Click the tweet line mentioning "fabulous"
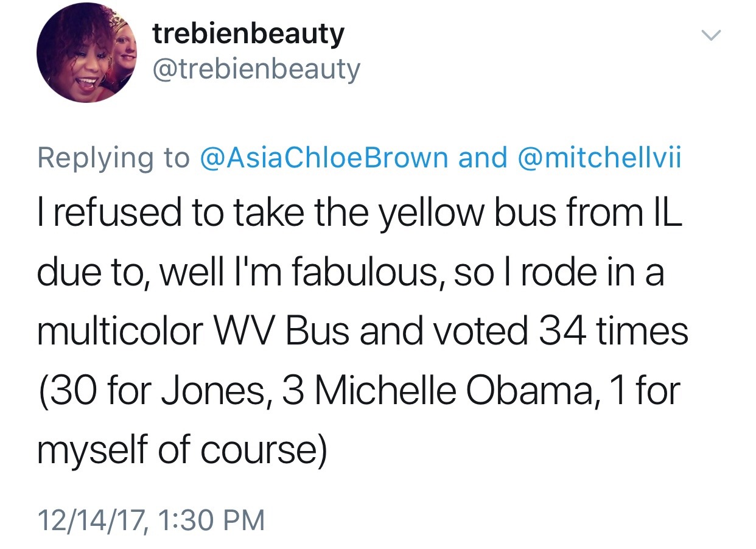The height and width of the screenshot is (549, 756). tap(350, 273)
